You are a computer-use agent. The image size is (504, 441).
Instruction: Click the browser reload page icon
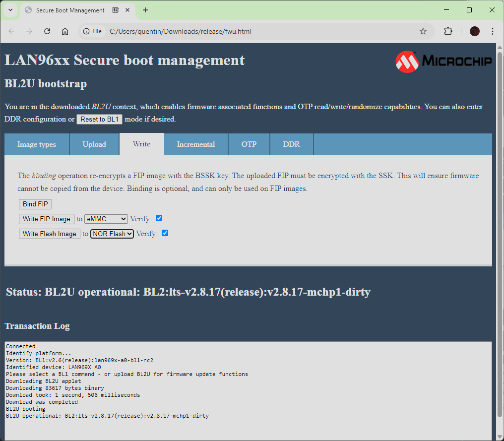(x=47, y=31)
